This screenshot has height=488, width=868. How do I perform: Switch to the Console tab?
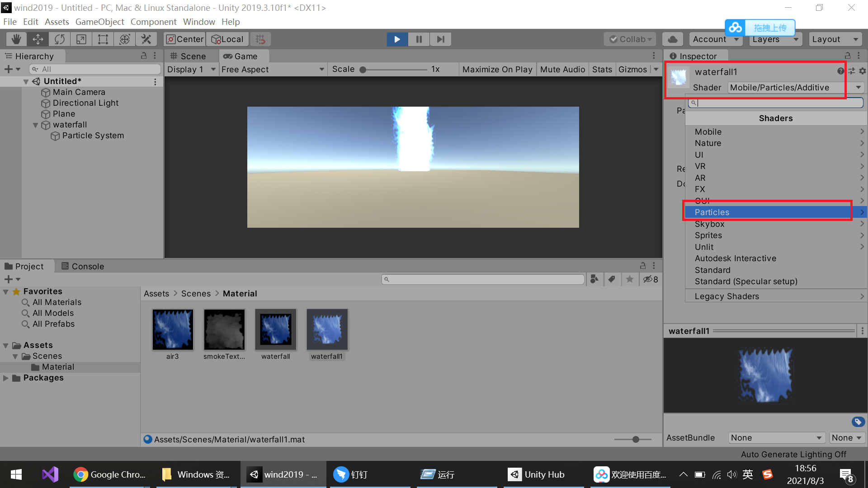coord(83,266)
